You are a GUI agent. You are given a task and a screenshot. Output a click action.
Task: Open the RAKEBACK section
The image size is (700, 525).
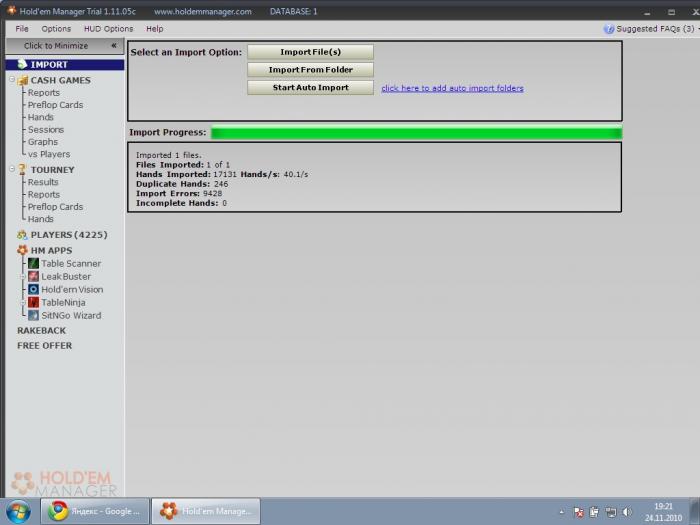pyautogui.click(x=42, y=330)
